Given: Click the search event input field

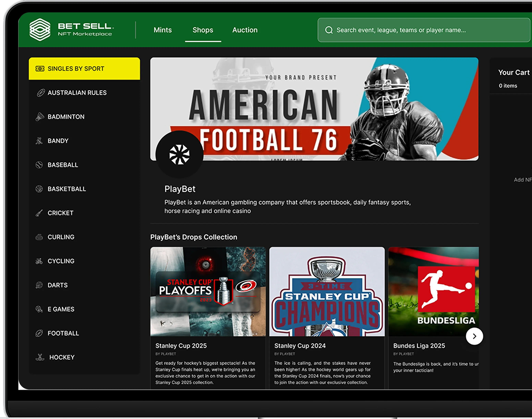Looking at the screenshot, I should coord(424,30).
